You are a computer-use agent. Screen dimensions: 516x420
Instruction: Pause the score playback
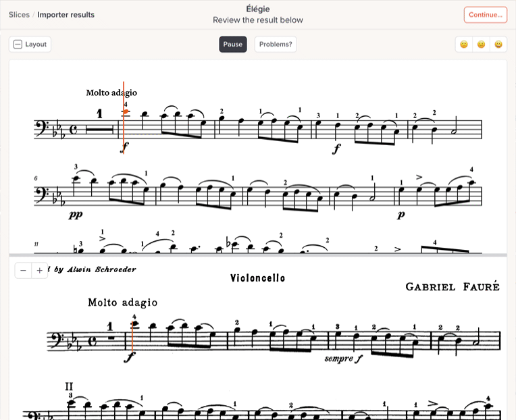pos(232,45)
